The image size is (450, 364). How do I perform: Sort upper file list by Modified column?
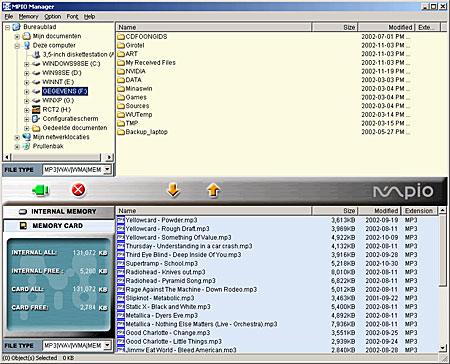pos(386,27)
